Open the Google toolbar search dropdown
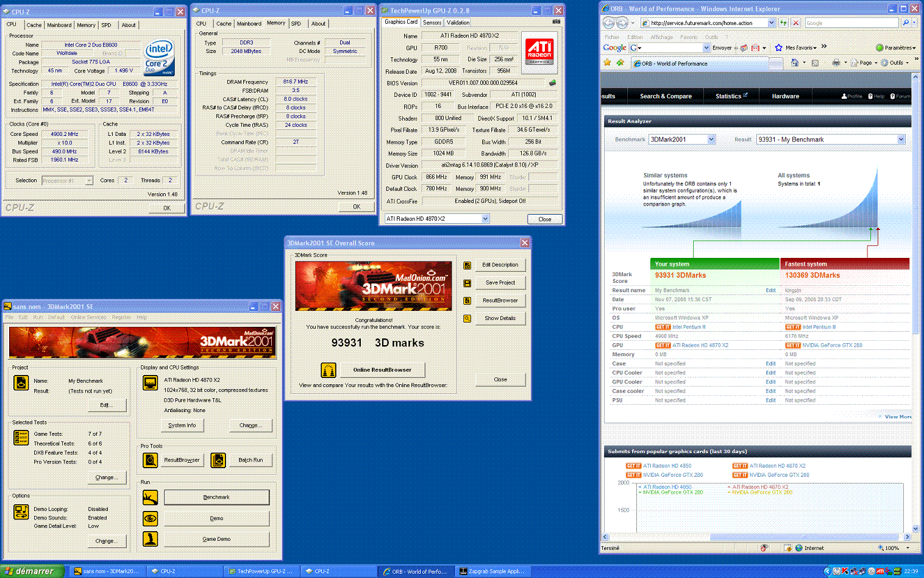 tap(706, 48)
